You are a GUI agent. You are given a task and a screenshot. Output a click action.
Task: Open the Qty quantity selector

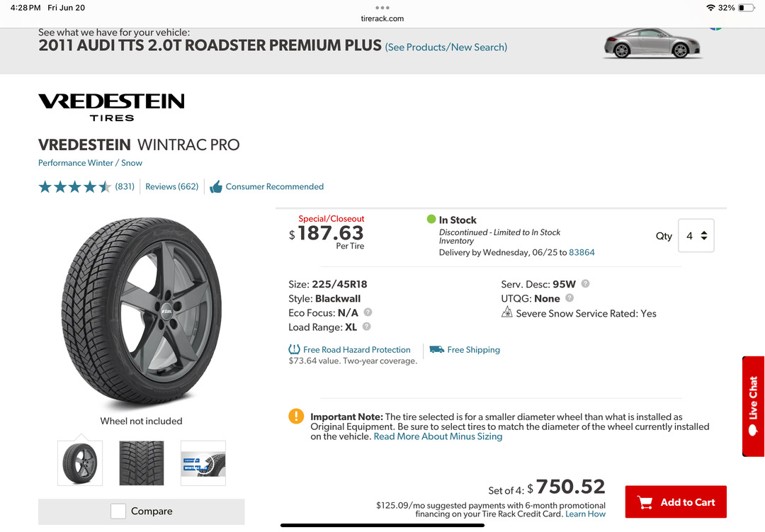[696, 236]
